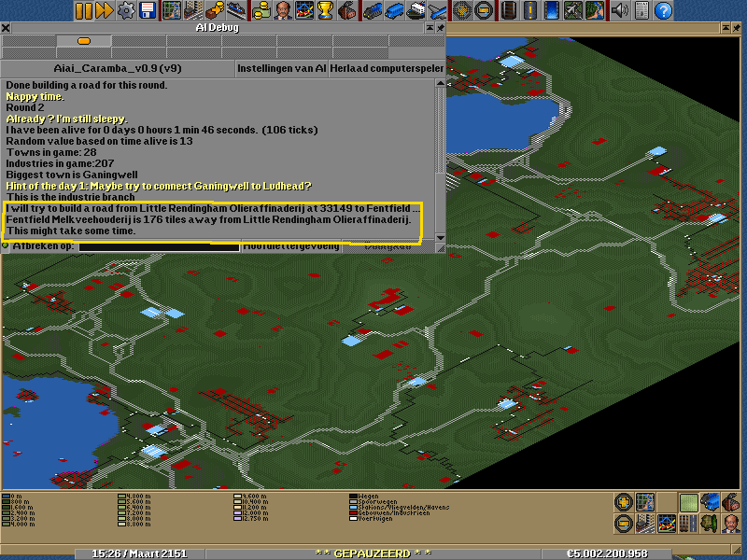Image resolution: width=747 pixels, height=560 pixels.
Task: Click the date in the status bar
Action: [x=139, y=553]
